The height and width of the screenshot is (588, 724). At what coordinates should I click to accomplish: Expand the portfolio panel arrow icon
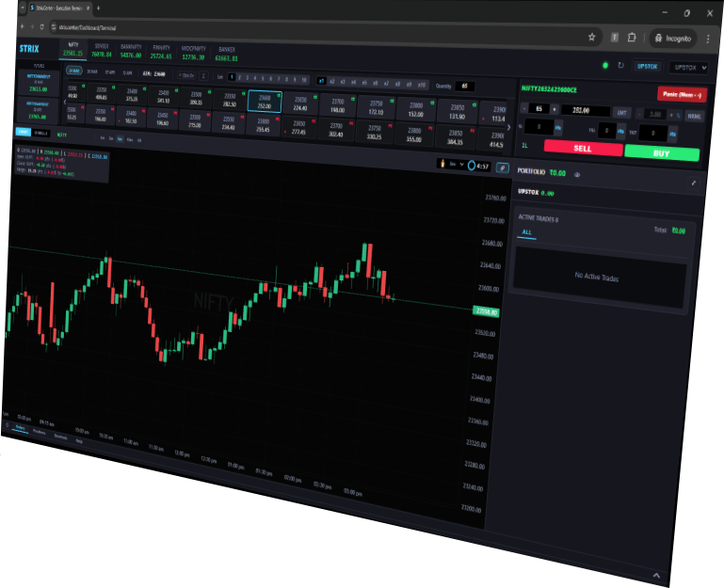pyautogui.click(x=693, y=183)
